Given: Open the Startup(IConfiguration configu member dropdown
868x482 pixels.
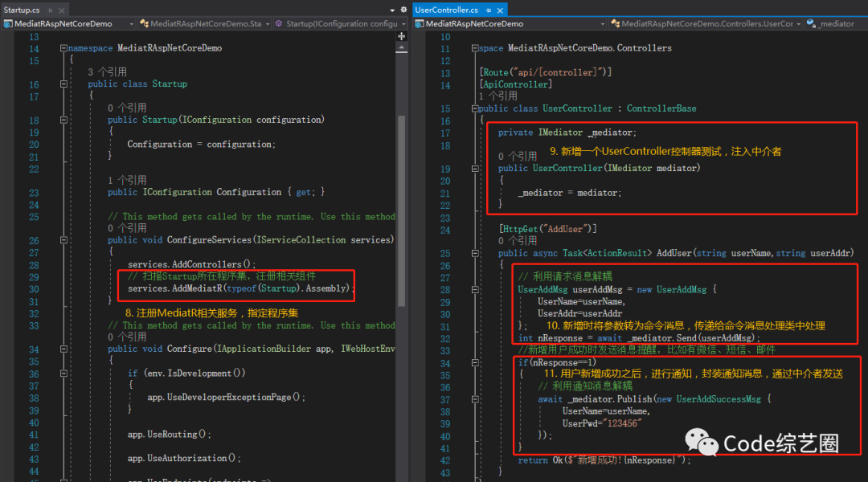Looking at the screenshot, I should coord(341,24).
